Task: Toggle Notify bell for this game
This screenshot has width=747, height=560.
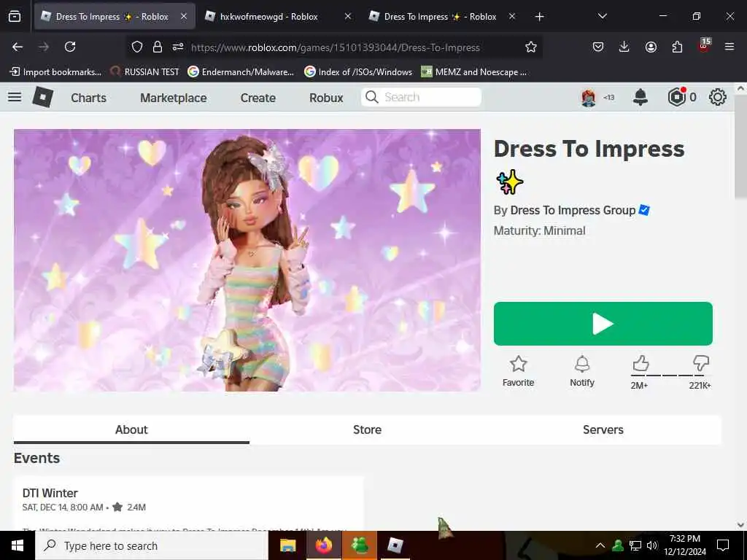Action: (582, 371)
